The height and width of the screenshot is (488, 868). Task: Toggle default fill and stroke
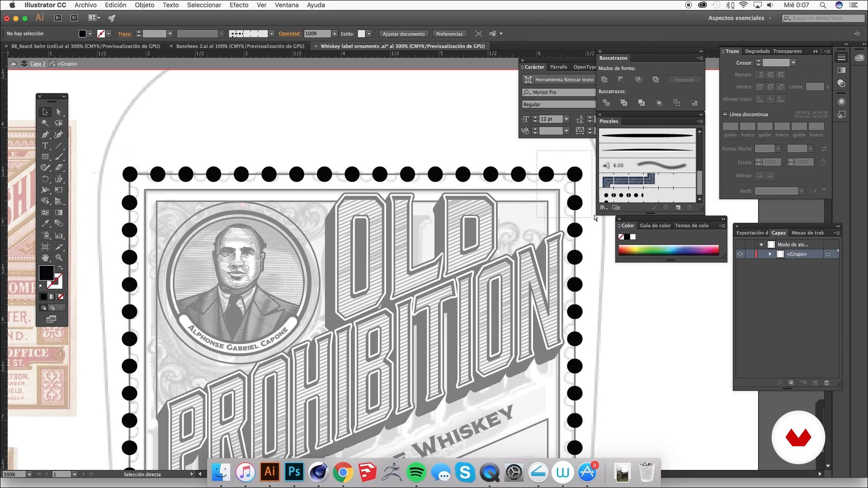coord(42,286)
